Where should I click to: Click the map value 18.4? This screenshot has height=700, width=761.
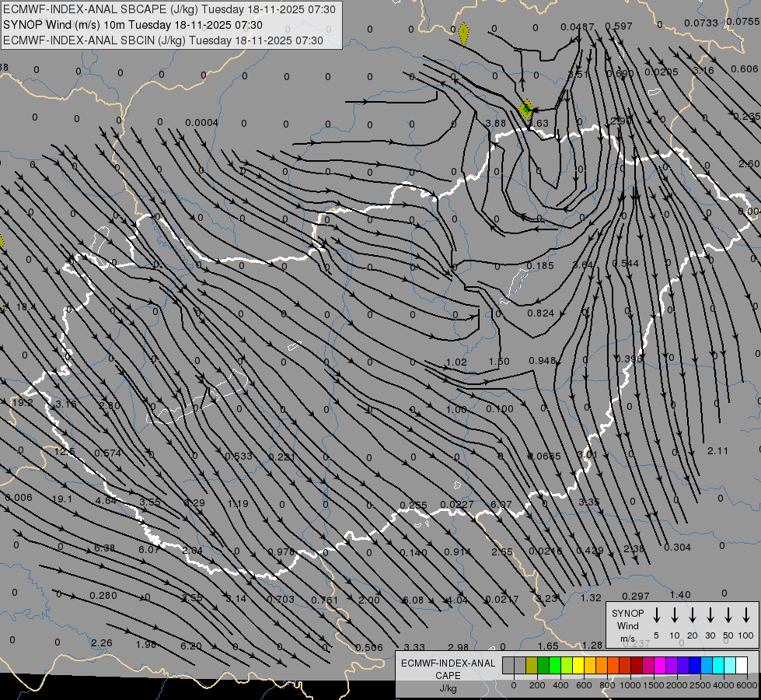[x=26, y=307]
